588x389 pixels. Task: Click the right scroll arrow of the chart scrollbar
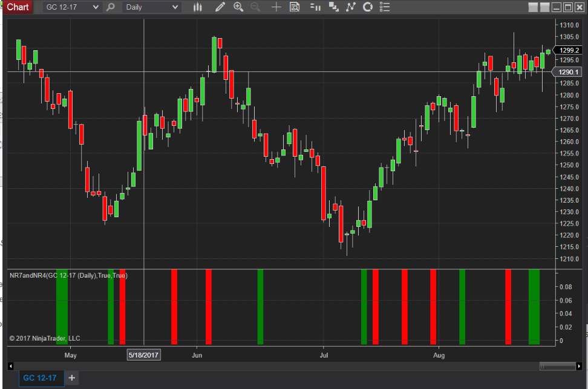click(x=579, y=366)
